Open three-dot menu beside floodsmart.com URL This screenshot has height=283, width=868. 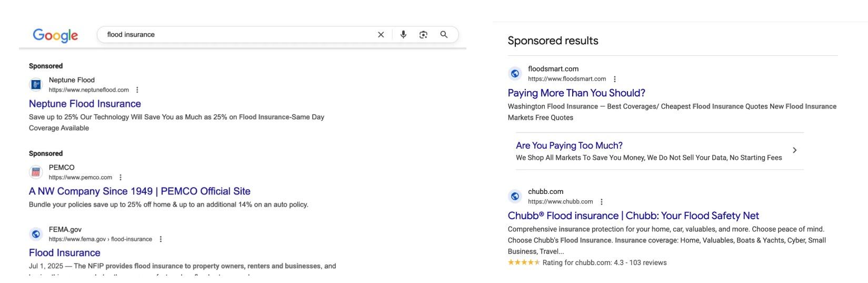click(614, 79)
